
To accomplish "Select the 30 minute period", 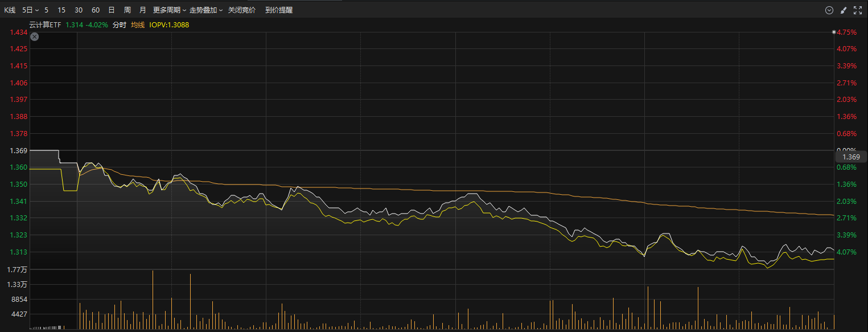I will (79, 10).
